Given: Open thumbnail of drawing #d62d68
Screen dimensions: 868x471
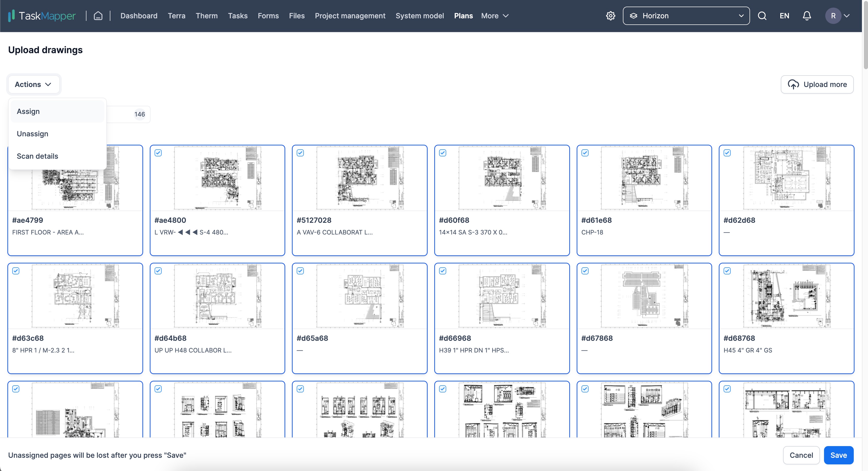Looking at the screenshot, I should (786, 178).
